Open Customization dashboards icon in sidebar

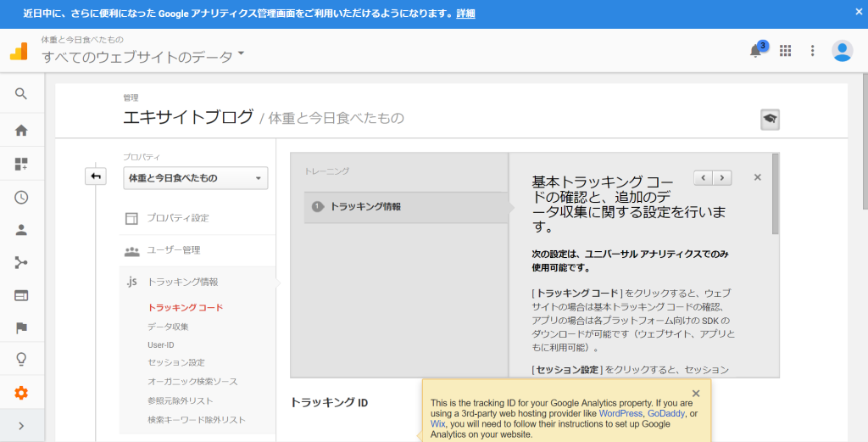tap(21, 164)
